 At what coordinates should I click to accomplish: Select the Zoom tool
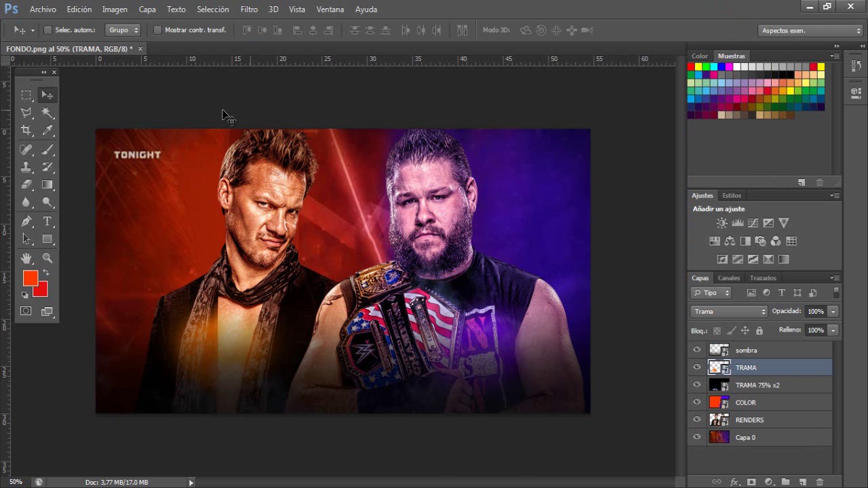pos(47,258)
